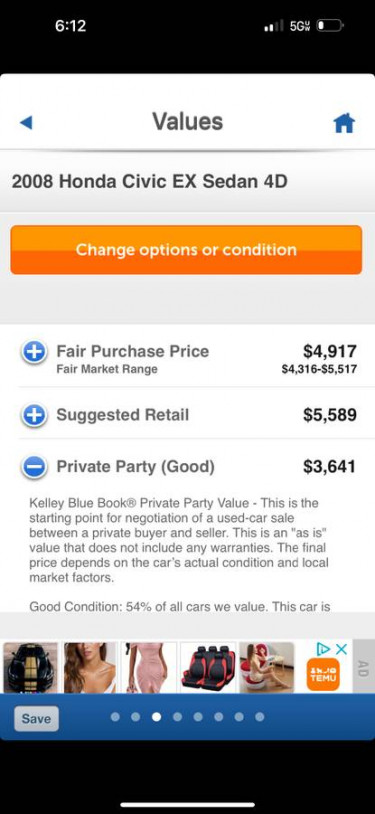Image resolution: width=375 pixels, height=814 pixels.
Task: Tap the red car seat covers ad
Action: click(208, 667)
